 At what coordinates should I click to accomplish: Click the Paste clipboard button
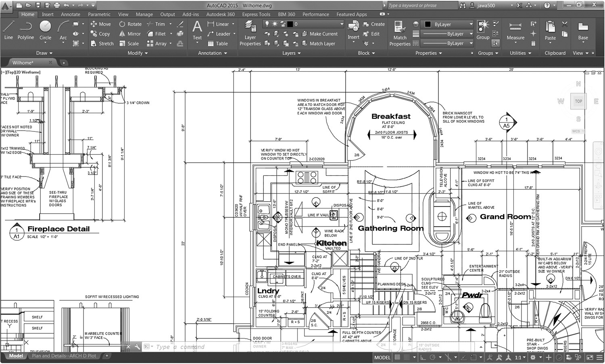pyautogui.click(x=550, y=31)
